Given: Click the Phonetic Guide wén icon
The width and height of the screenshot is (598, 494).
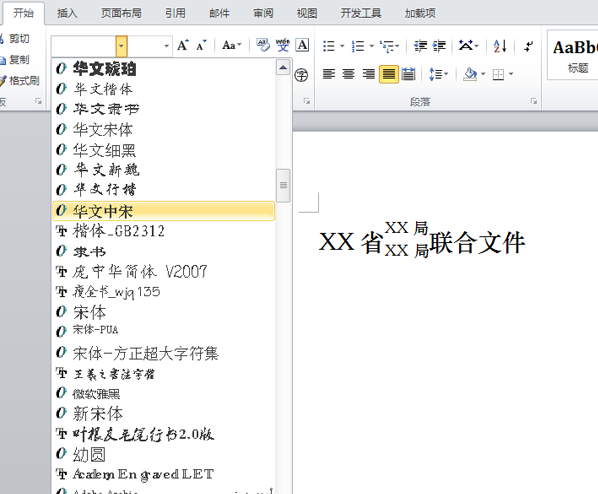Looking at the screenshot, I should 283,45.
